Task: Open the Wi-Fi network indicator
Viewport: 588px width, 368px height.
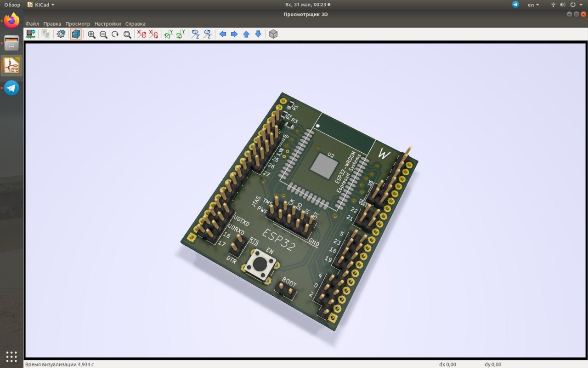Action: coord(553,5)
